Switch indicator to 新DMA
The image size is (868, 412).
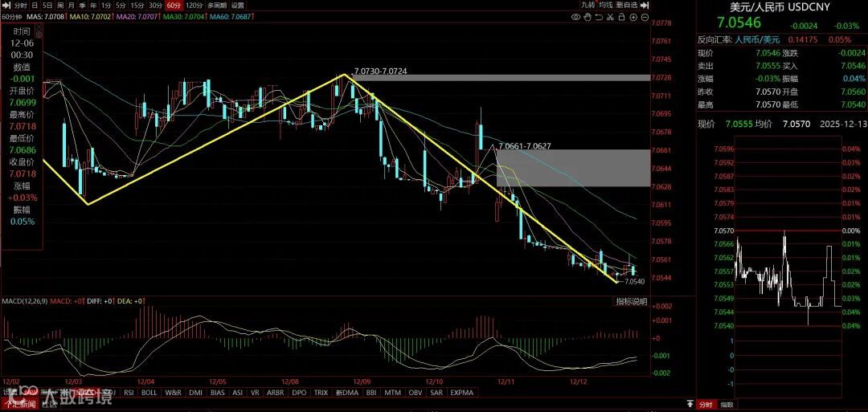pos(347,393)
